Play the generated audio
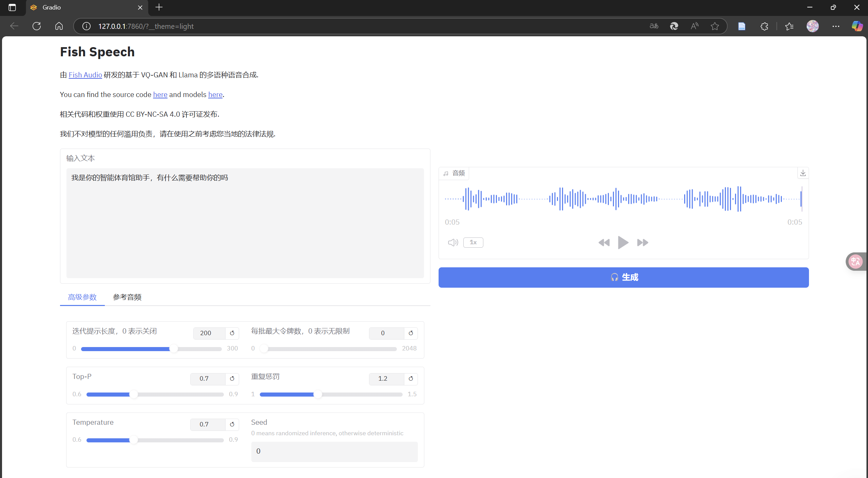 tap(623, 243)
